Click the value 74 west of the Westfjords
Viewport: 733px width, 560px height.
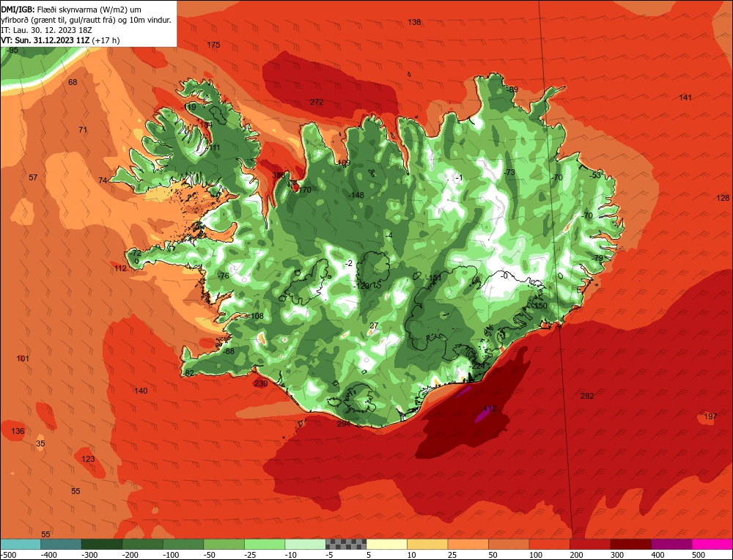[103, 180]
